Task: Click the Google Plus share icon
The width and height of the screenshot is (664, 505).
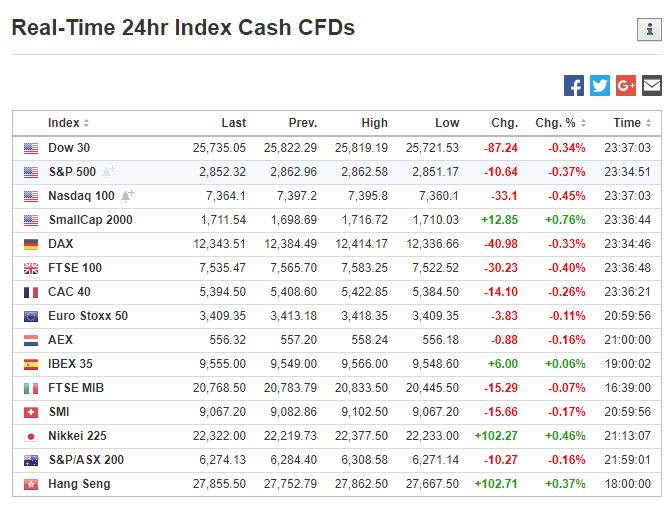Action: (x=626, y=86)
